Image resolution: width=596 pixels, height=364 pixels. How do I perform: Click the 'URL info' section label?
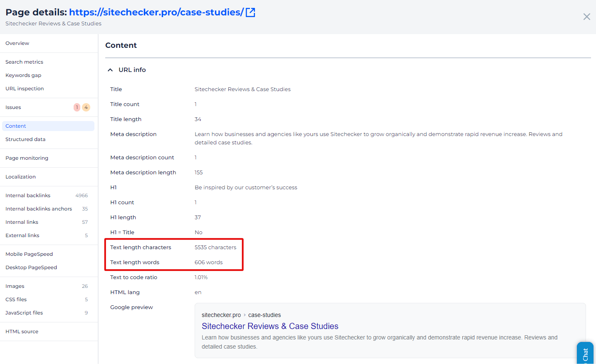[x=132, y=70]
